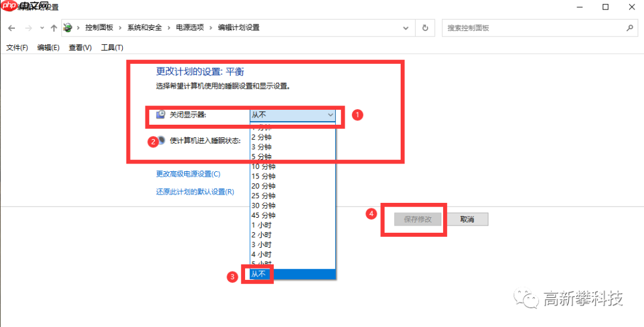The image size is (644, 327).
Task: Go forward using the forward arrow
Action: tap(29, 28)
